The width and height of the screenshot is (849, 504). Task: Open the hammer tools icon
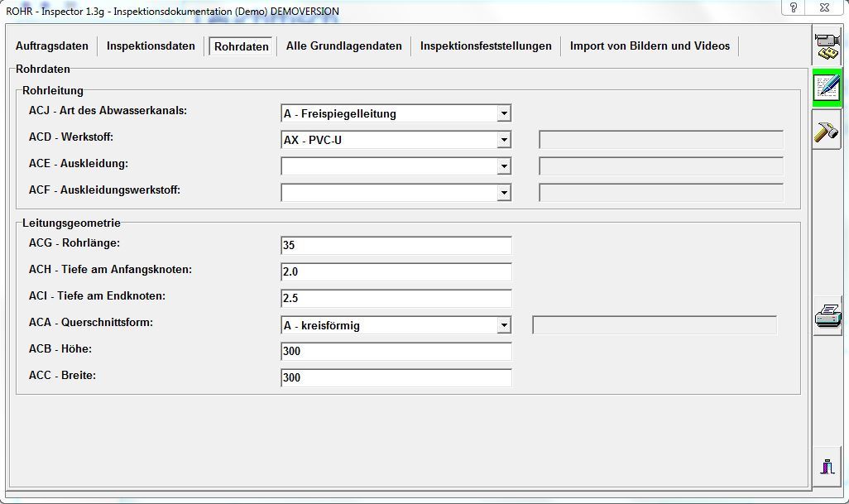click(827, 130)
